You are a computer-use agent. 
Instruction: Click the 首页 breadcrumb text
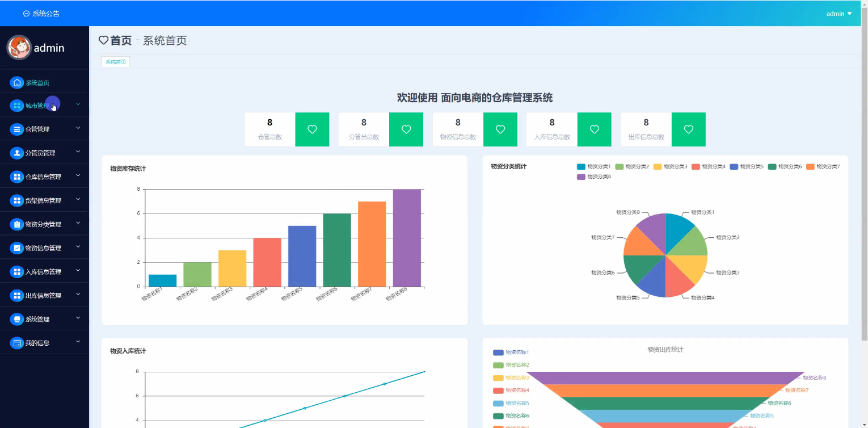[121, 40]
